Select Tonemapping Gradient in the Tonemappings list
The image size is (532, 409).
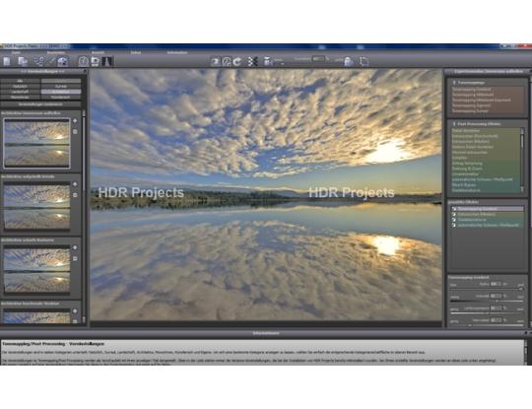471,90
